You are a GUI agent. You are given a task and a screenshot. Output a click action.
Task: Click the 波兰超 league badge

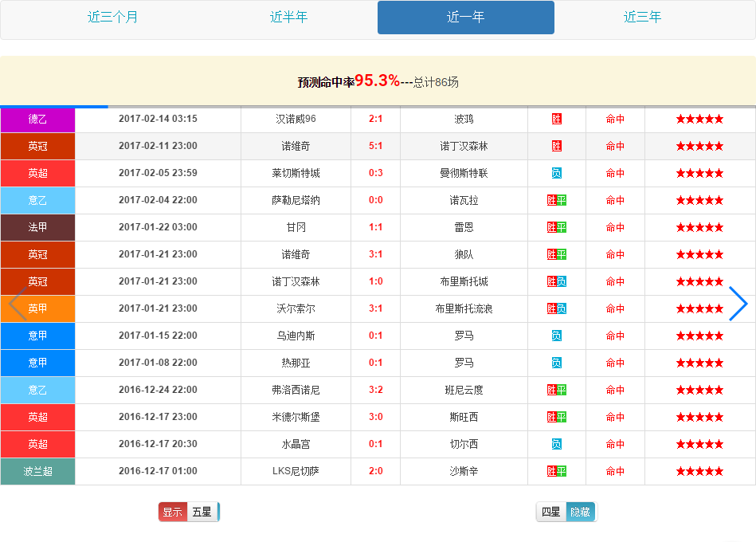coord(37,471)
